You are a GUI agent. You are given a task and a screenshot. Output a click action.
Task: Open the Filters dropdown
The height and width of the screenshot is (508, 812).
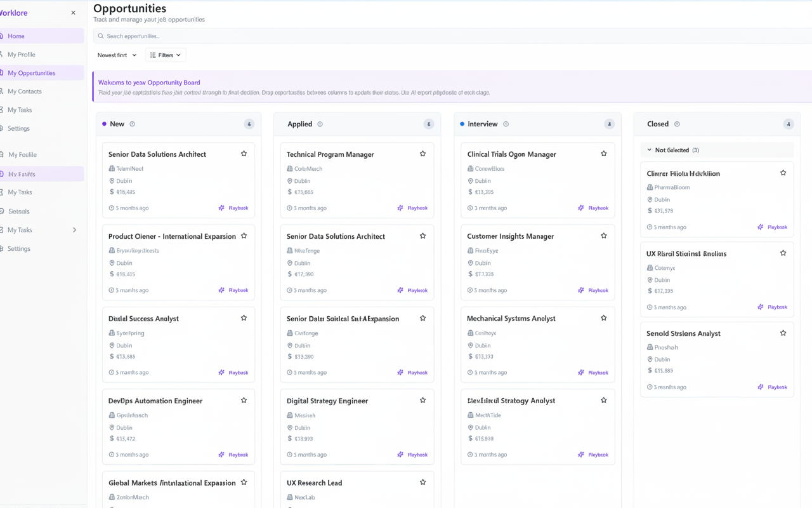point(166,55)
